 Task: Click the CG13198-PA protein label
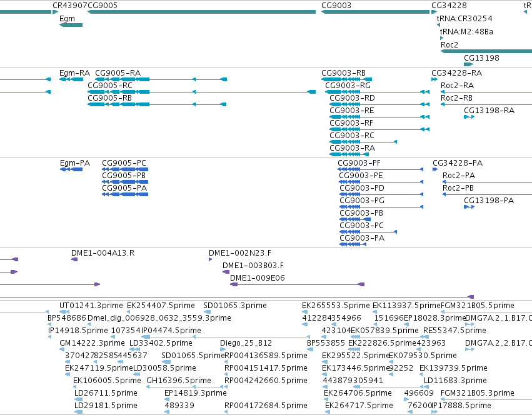(x=489, y=201)
